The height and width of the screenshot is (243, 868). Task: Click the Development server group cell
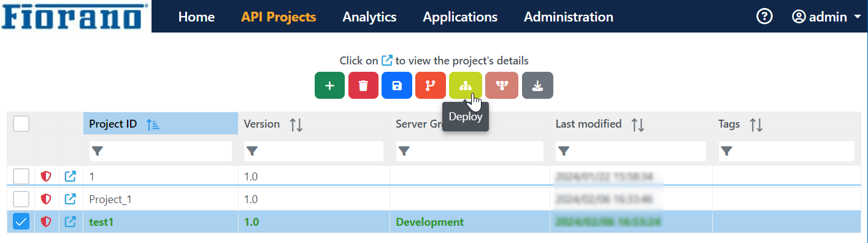(470, 222)
